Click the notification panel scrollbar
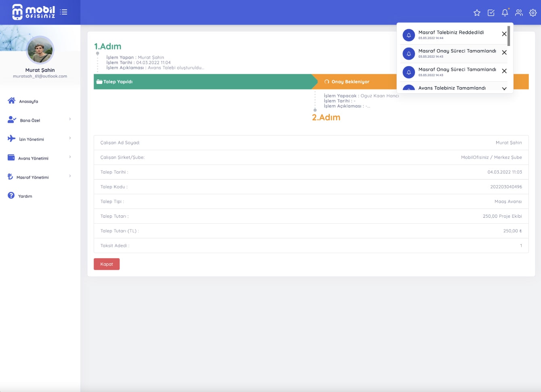Image resolution: width=541 pixels, height=392 pixels. [509, 36]
